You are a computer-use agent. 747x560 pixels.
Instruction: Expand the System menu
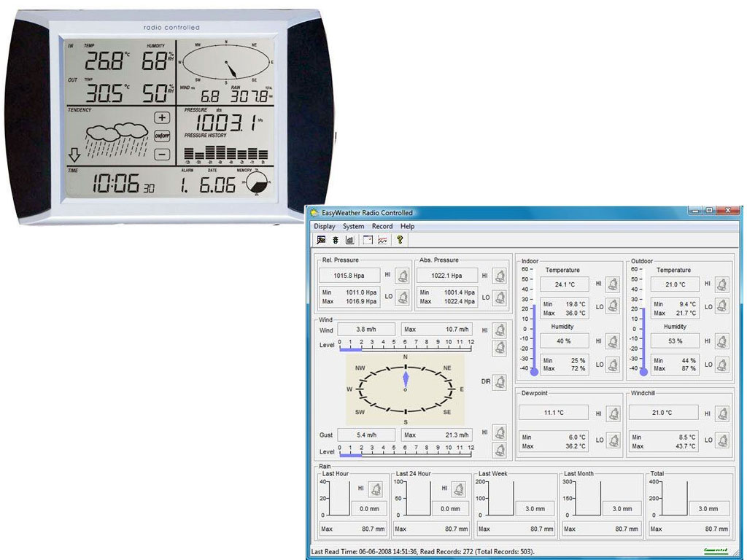click(353, 226)
